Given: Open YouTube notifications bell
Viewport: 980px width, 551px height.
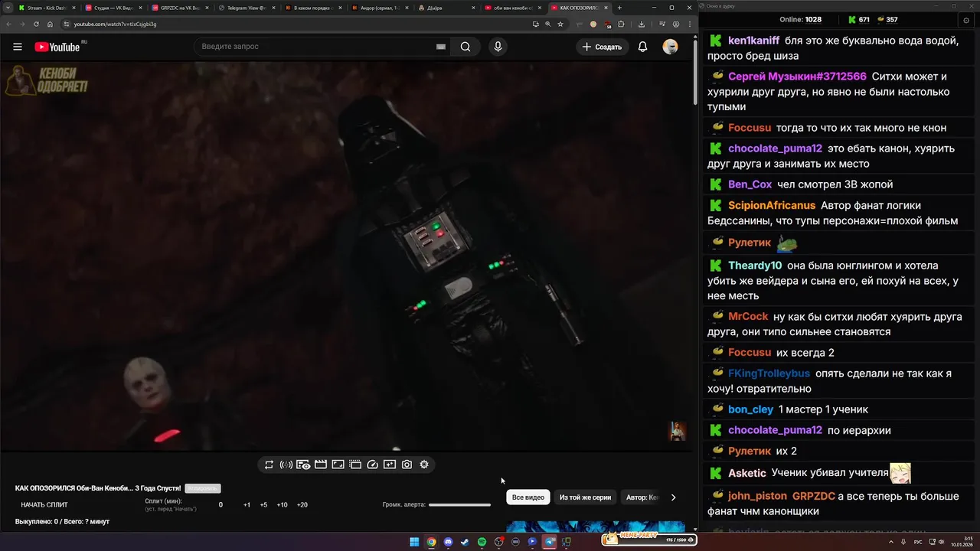Looking at the screenshot, I should point(643,47).
